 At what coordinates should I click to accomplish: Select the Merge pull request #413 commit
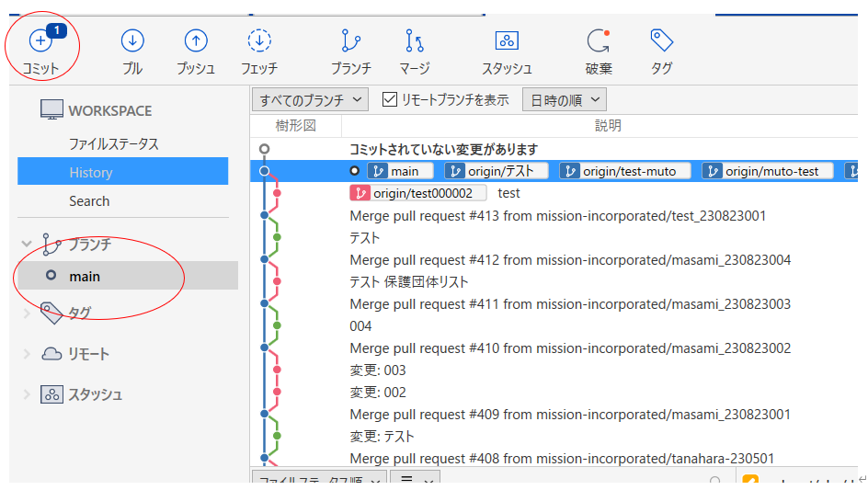557,216
